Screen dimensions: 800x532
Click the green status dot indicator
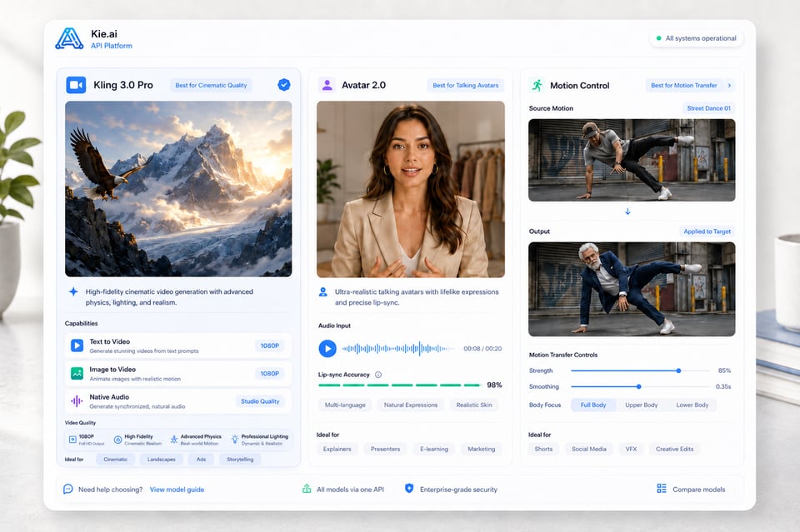(658, 38)
